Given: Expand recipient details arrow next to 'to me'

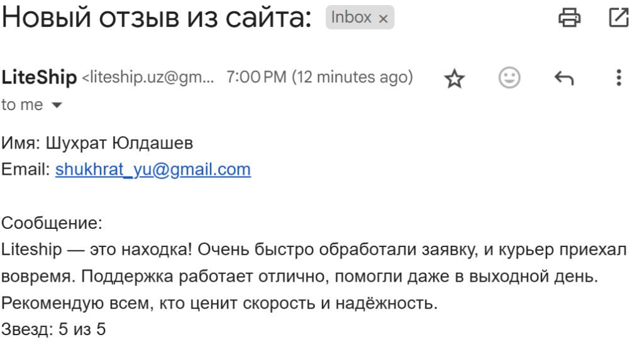Looking at the screenshot, I should [57, 105].
